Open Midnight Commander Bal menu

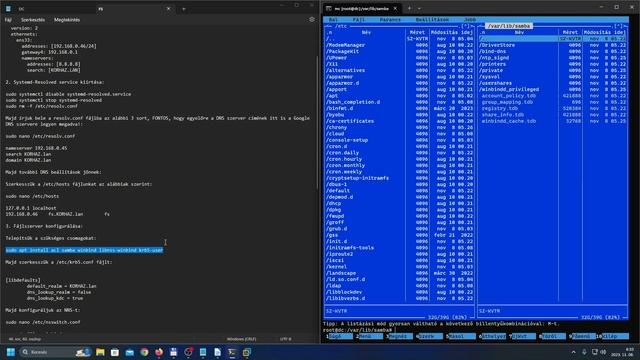tap(333, 20)
